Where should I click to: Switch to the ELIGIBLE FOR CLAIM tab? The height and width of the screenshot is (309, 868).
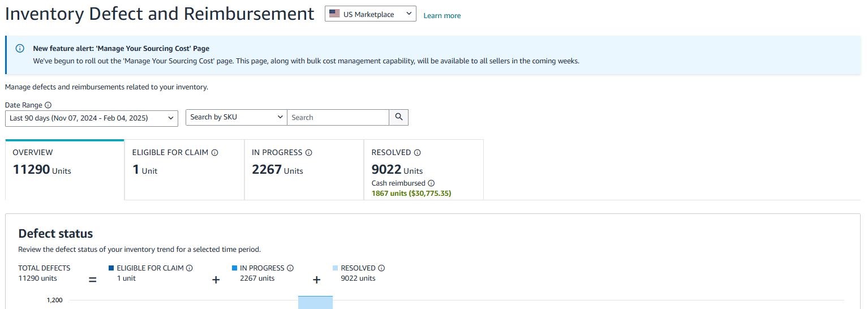(x=184, y=169)
